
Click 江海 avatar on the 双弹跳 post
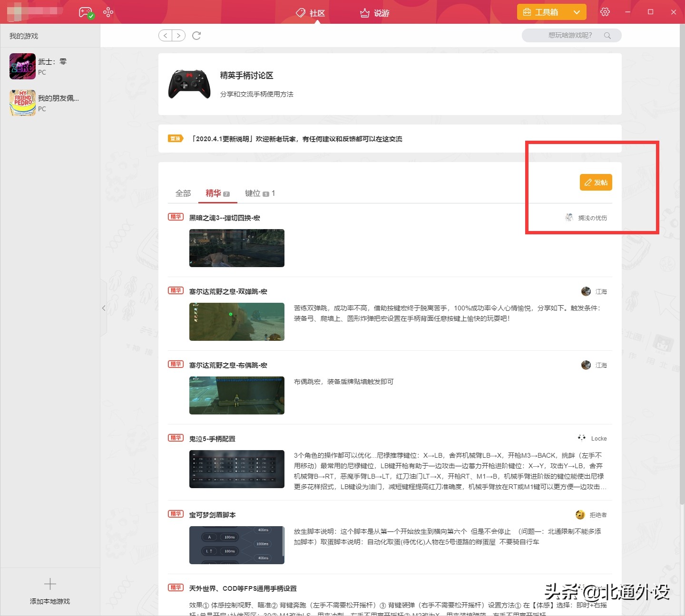(586, 291)
